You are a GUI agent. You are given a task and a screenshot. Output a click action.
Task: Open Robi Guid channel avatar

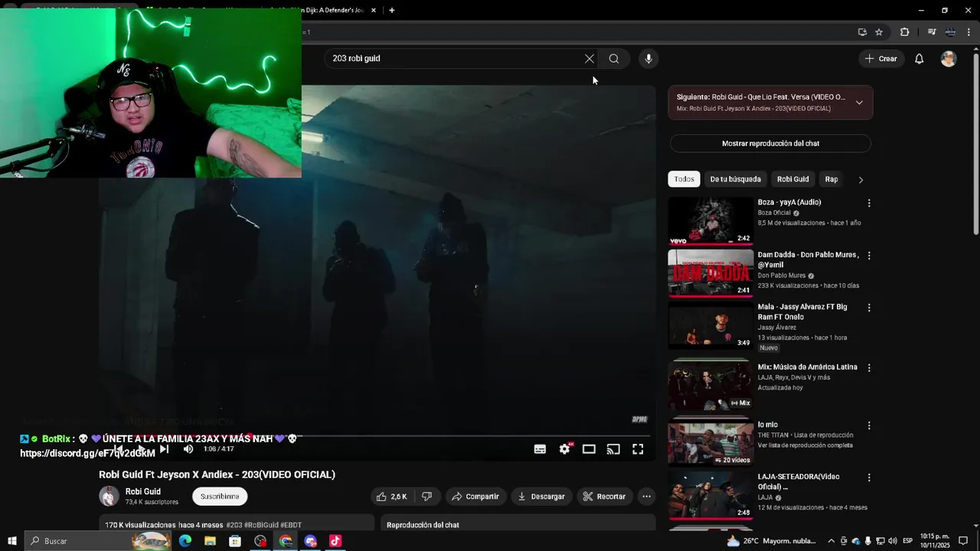click(x=109, y=496)
